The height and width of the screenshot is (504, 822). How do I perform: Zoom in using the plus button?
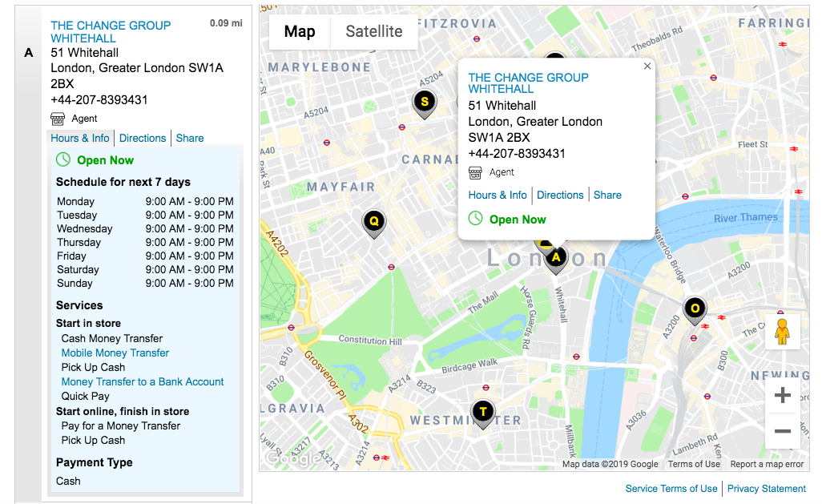point(781,394)
